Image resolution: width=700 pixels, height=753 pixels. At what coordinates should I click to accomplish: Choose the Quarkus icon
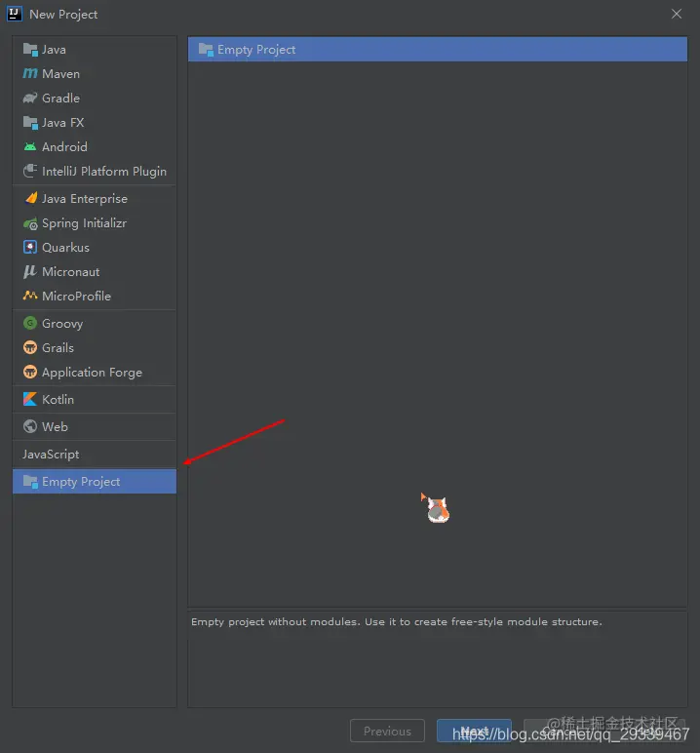pos(30,247)
